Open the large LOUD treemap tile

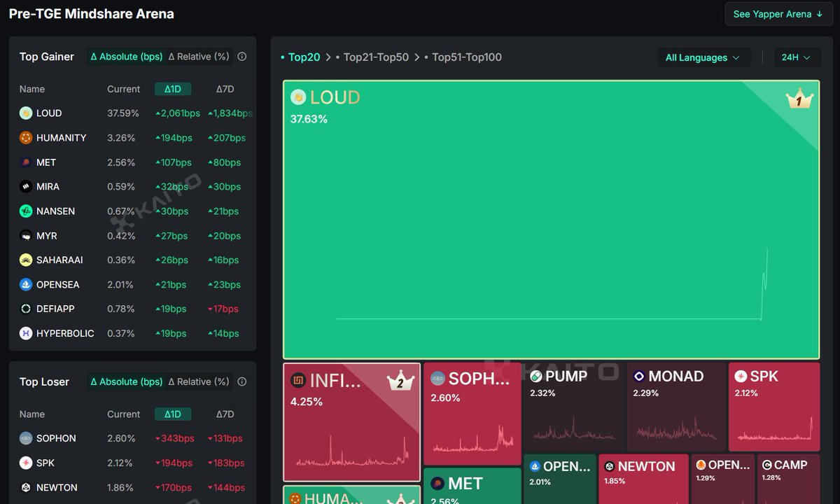click(x=551, y=220)
